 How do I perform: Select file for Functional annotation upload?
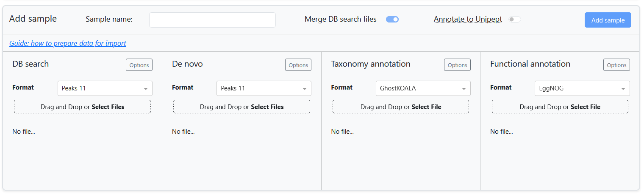click(x=586, y=107)
